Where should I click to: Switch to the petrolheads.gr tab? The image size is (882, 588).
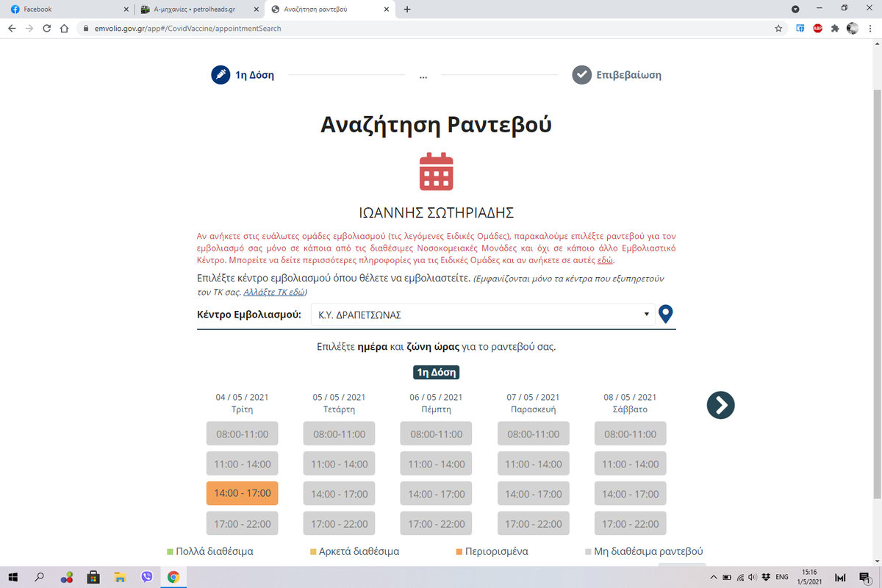click(198, 10)
